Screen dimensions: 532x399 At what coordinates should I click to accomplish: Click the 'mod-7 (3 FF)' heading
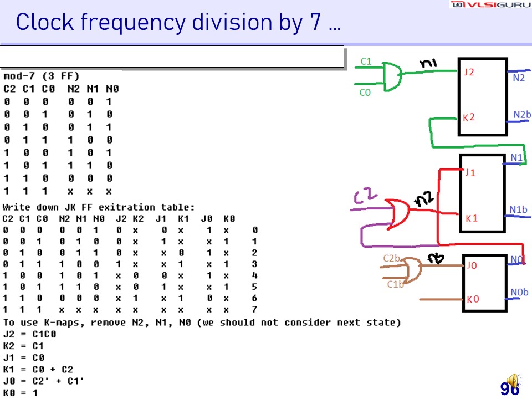pos(41,76)
